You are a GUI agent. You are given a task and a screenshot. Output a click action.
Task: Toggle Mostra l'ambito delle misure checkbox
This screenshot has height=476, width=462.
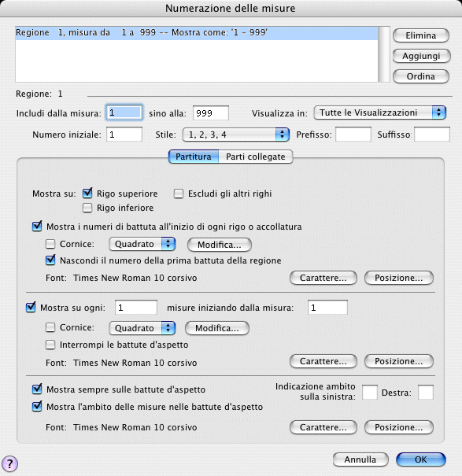(x=37, y=406)
